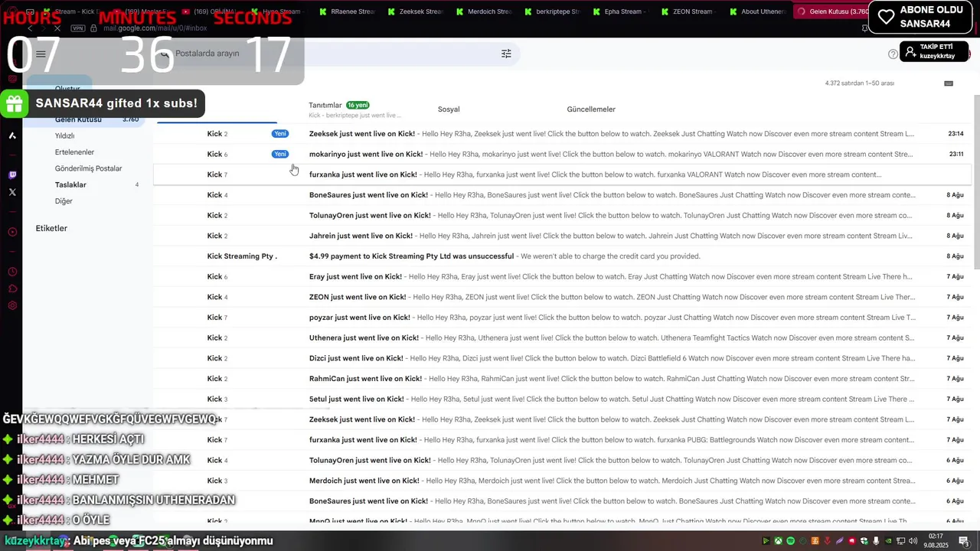Click the Twitch icon in browser sidebar
The height and width of the screenshot is (551, 980).
pyautogui.click(x=12, y=175)
